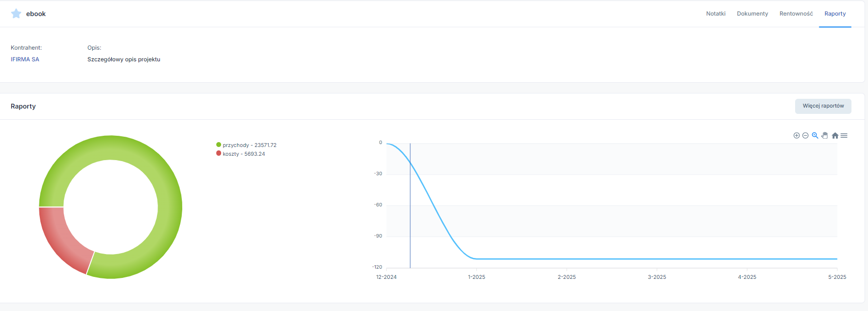Open the IFIRMA SA contractor link

click(x=25, y=59)
